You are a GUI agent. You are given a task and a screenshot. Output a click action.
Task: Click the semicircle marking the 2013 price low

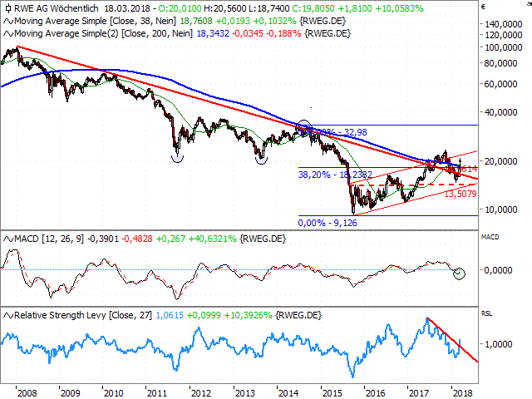(x=261, y=160)
